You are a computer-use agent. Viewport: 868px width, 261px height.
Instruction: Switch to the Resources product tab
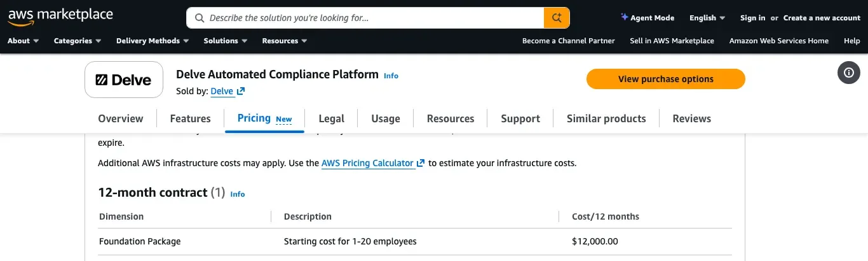pyautogui.click(x=451, y=118)
